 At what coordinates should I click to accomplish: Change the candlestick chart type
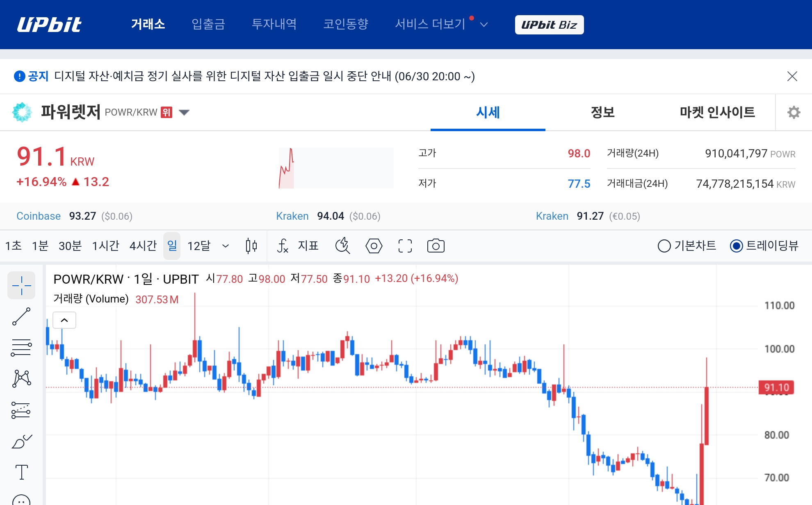click(251, 246)
